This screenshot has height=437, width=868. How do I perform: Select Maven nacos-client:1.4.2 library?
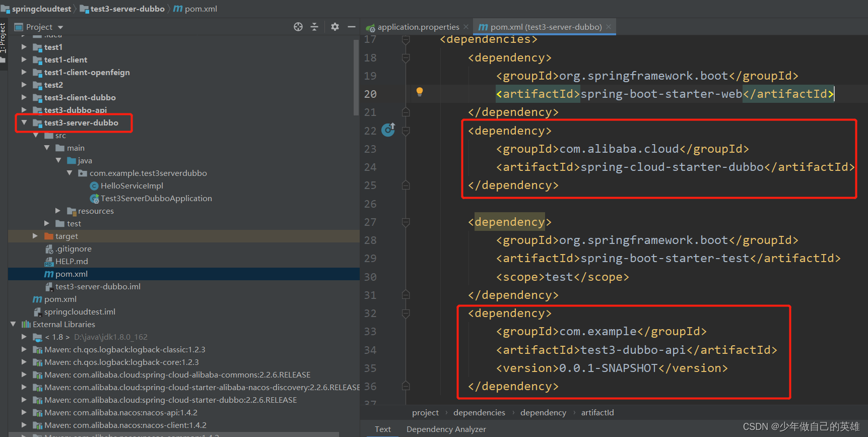click(x=125, y=425)
